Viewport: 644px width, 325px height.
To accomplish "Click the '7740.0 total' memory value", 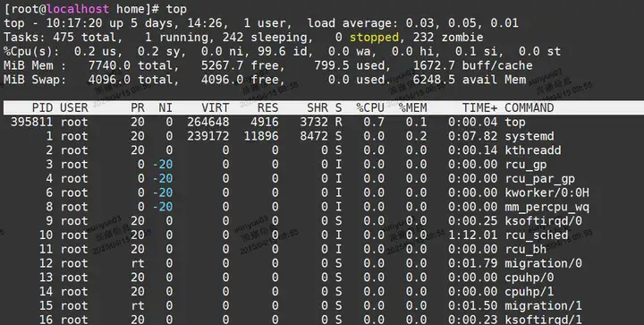I will [133, 65].
